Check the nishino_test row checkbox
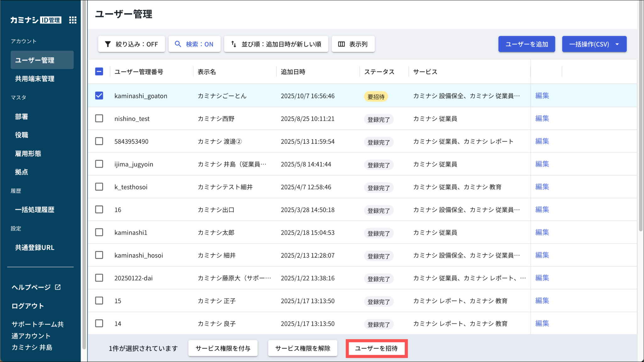Image resolution: width=644 pixels, height=362 pixels. [x=99, y=119]
